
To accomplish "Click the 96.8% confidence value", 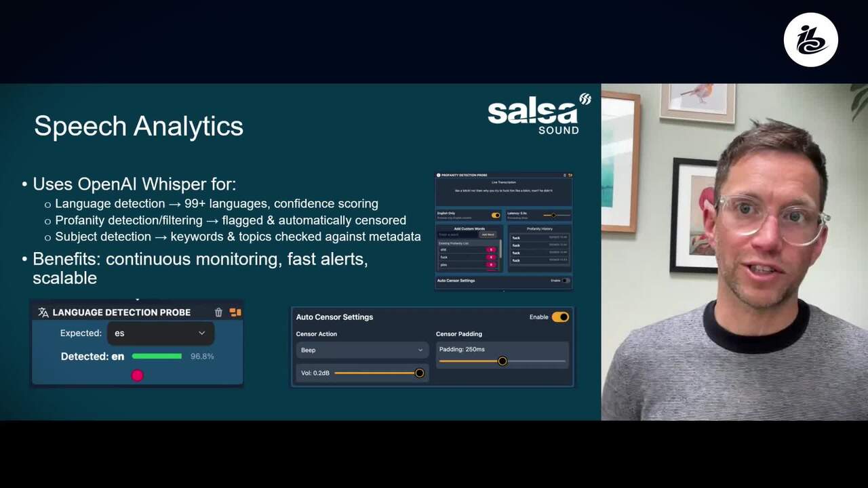I will coord(202,356).
